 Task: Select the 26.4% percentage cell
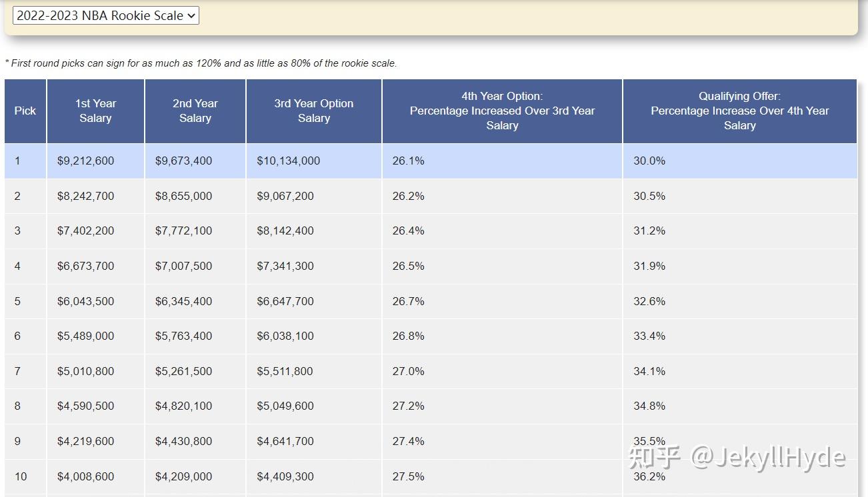[x=502, y=231]
